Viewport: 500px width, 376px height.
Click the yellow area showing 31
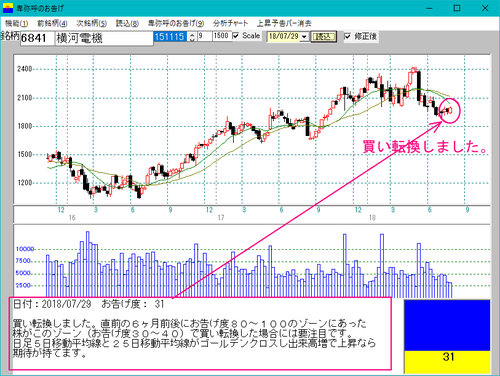click(x=447, y=362)
